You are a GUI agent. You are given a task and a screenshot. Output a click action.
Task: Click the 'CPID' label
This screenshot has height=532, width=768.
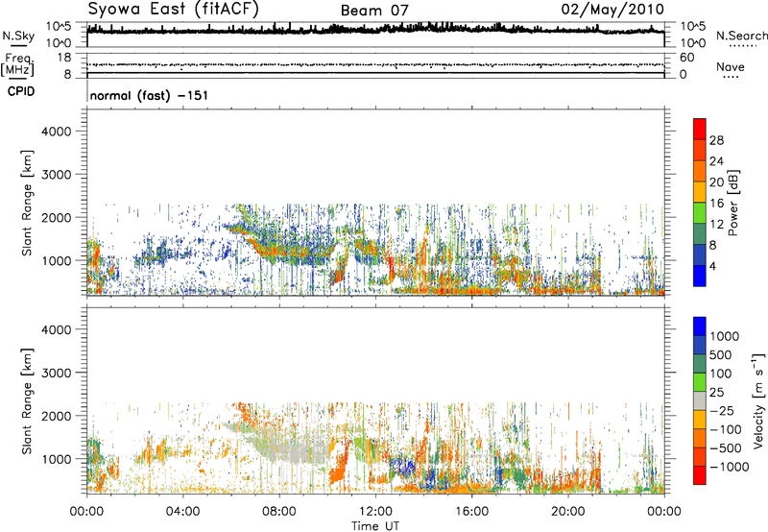21,91
